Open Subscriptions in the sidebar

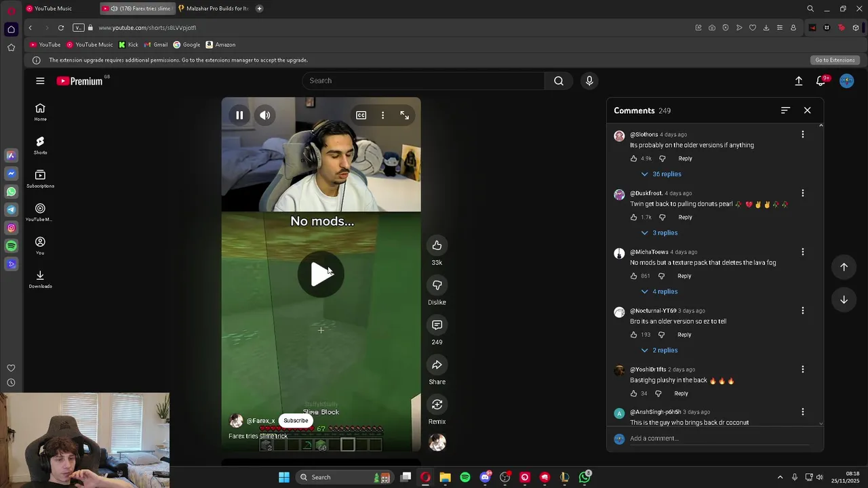(x=40, y=179)
